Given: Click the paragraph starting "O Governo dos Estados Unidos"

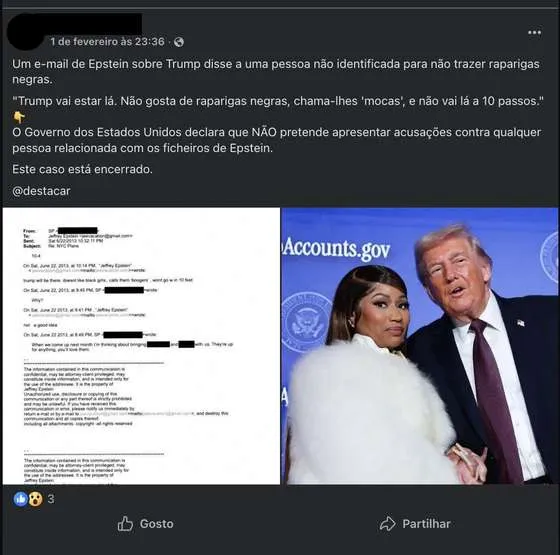Looking at the screenshot, I should 277,140.
